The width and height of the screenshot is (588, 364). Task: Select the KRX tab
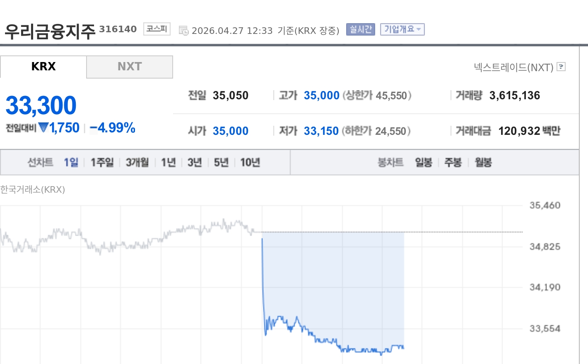click(x=43, y=67)
